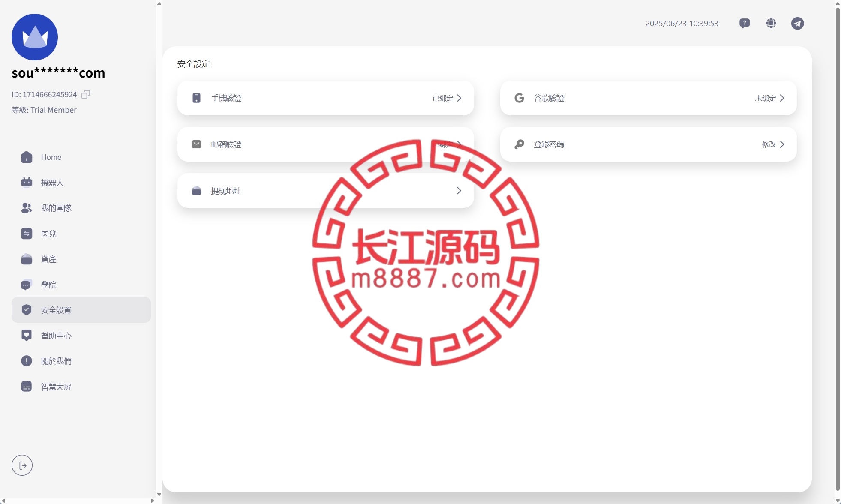This screenshot has width=841, height=504.
Task: Click the timestamp 2025/06/23 10:39:53
Action: pos(682,23)
